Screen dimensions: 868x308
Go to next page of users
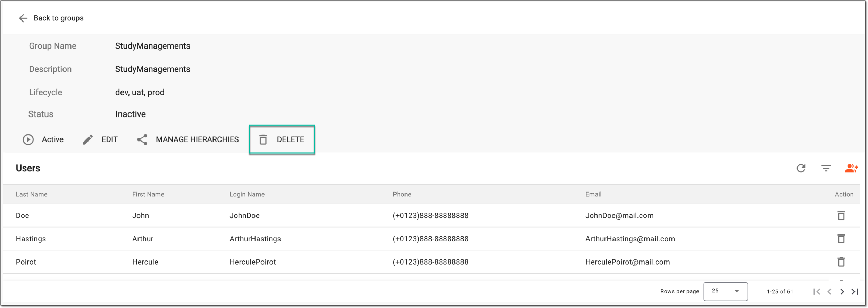pyautogui.click(x=842, y=292)
